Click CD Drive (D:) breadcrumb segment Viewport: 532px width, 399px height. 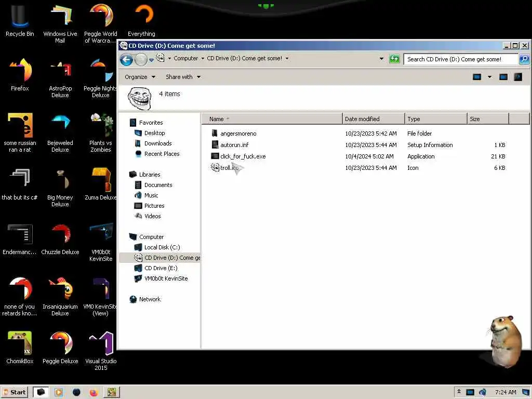point(244,58)
